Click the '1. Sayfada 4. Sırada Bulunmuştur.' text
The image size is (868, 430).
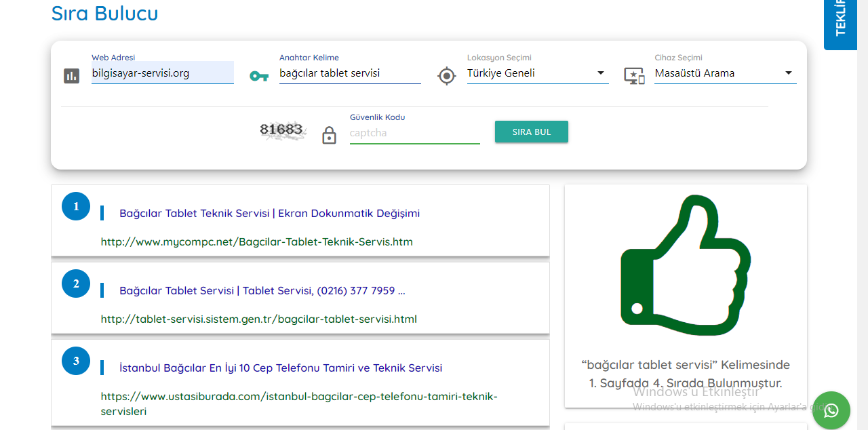[x=686, y=383]
